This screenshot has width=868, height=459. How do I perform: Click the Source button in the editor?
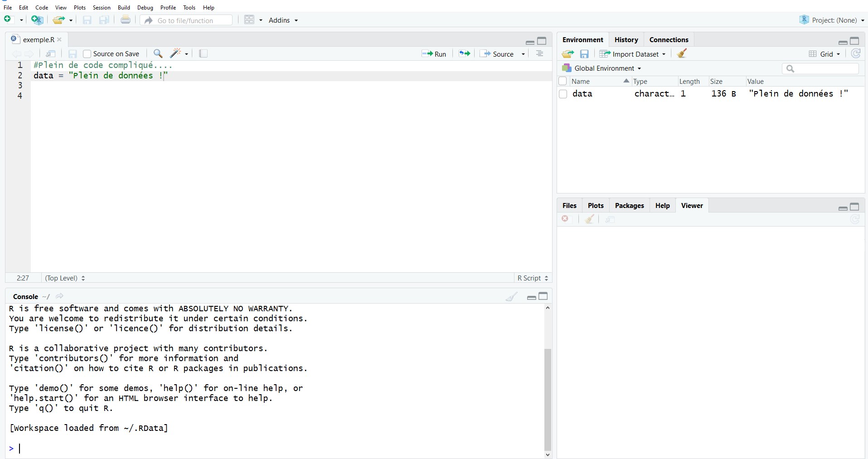[x=499, y=54]
